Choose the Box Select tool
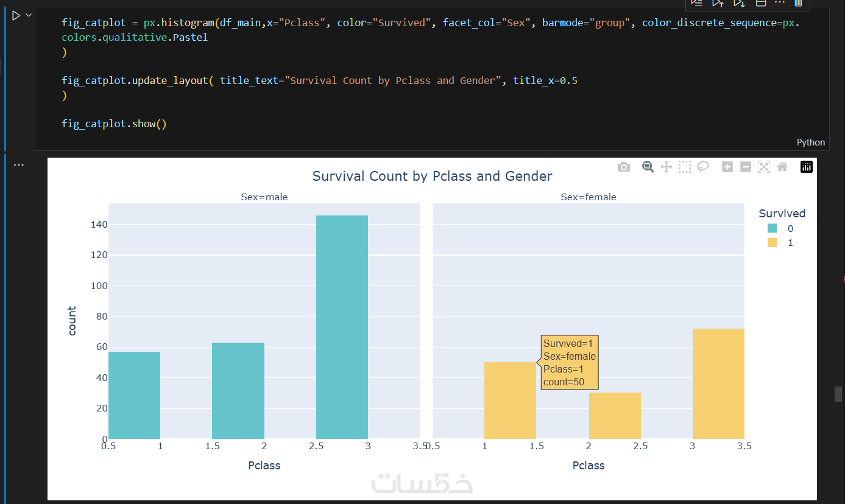Screen dimensions: 845x504 pos(685,167)
